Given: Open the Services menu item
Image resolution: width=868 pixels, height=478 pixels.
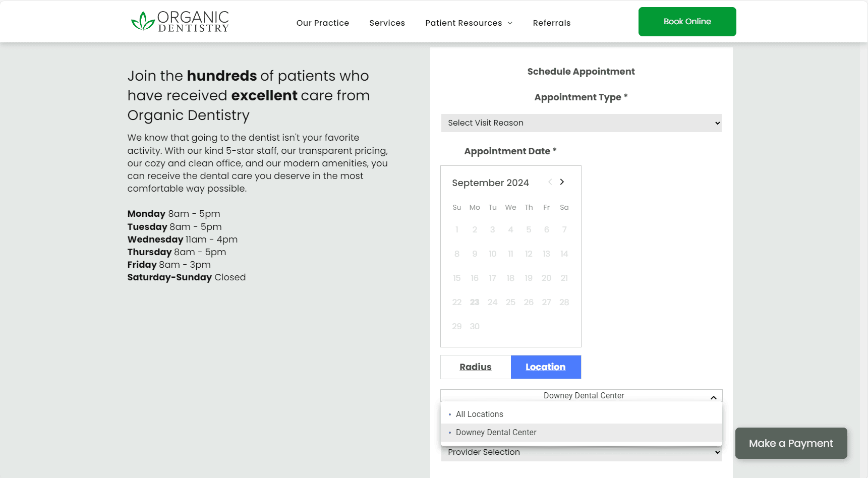Looking at the screenshot, I should [387, 23].
